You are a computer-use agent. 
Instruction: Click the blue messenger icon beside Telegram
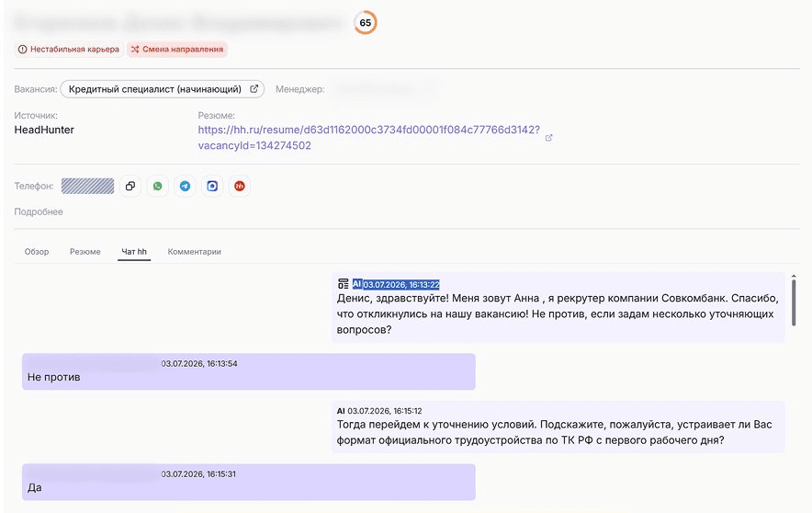coord(212,186)
